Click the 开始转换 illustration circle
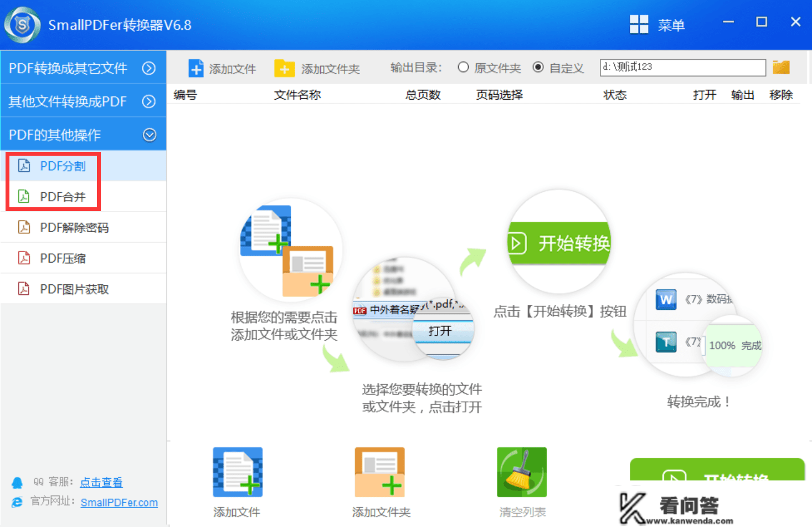812x527 pixels. tap(559, 242)
